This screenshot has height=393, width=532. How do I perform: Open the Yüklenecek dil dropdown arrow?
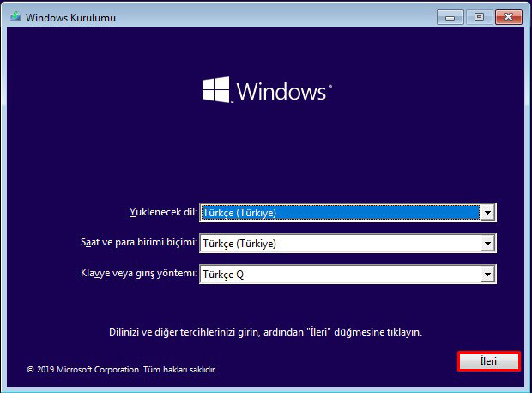click(x=487, y=213)
